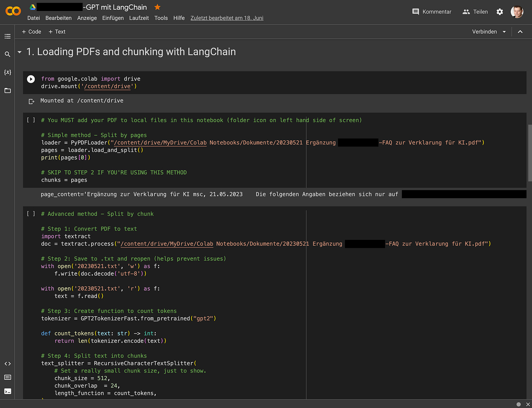This screenshot has height=408, width=532.
Task: Click the path link in PyPDFLoader line
Action: pyautogui.click(x=160, y=143)
